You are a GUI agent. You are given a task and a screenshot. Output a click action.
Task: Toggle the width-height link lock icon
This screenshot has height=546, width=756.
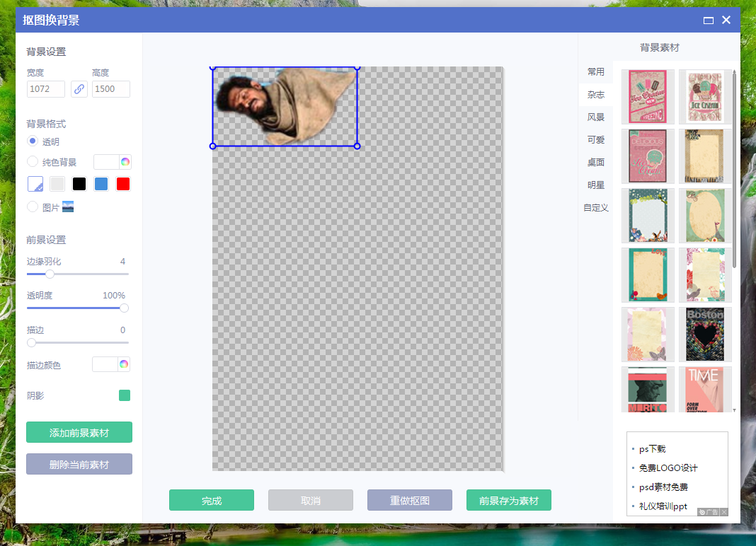(x=79, y=89)
